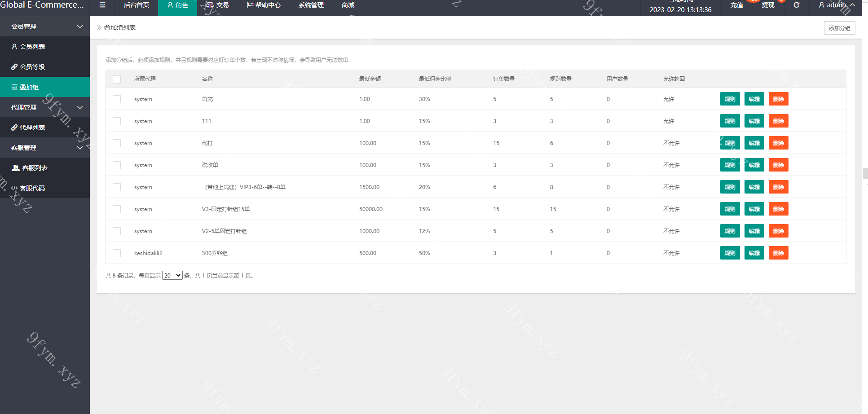Click the 交易 scales icon
Image resolution: width=868 pixels, height=414 pixels.
210,5
